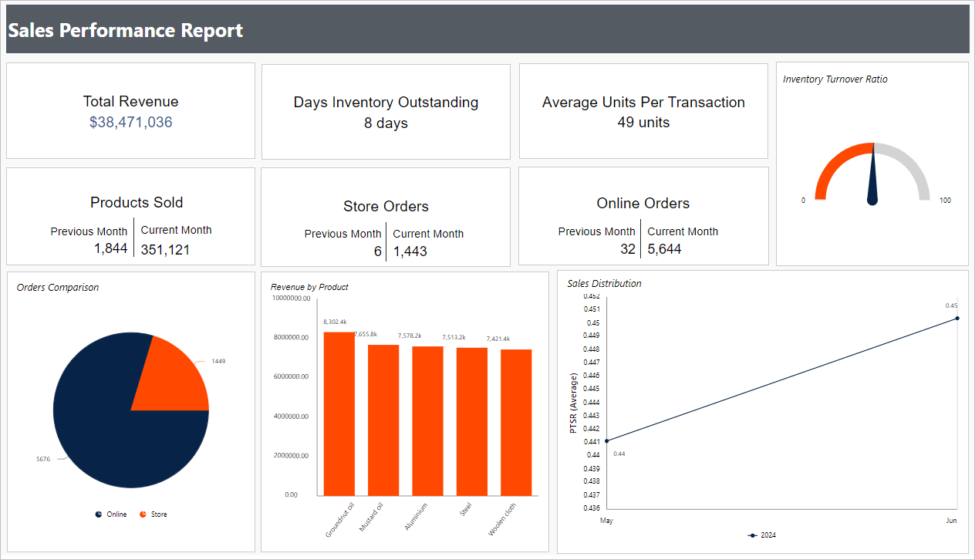Click Store Orders current month value 1,443
The height and width of the screenshot is (560, 975).
point(410,251)
